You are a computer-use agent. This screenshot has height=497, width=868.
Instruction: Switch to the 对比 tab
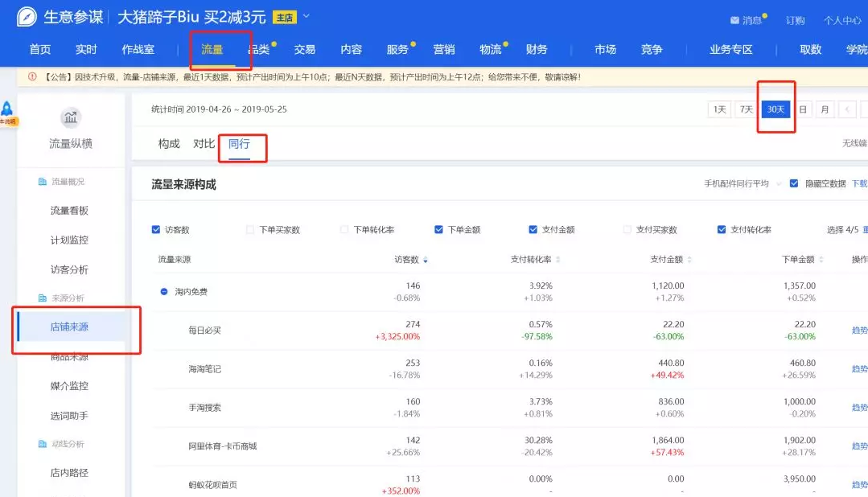(204, 144)
